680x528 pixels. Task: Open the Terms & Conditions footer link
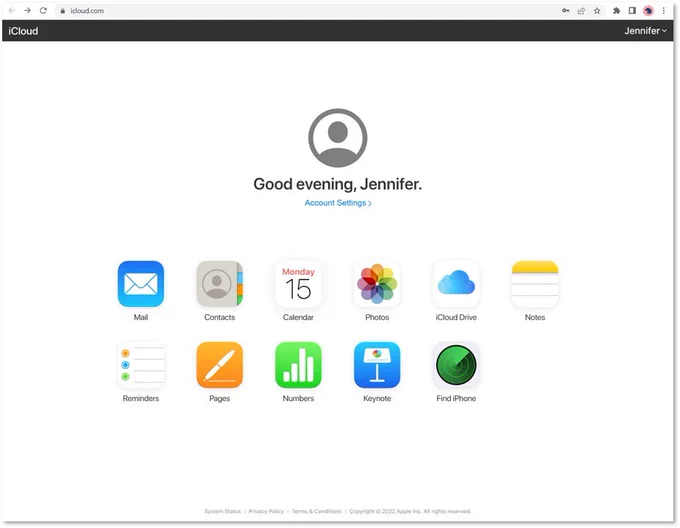[x=317, y=511]
